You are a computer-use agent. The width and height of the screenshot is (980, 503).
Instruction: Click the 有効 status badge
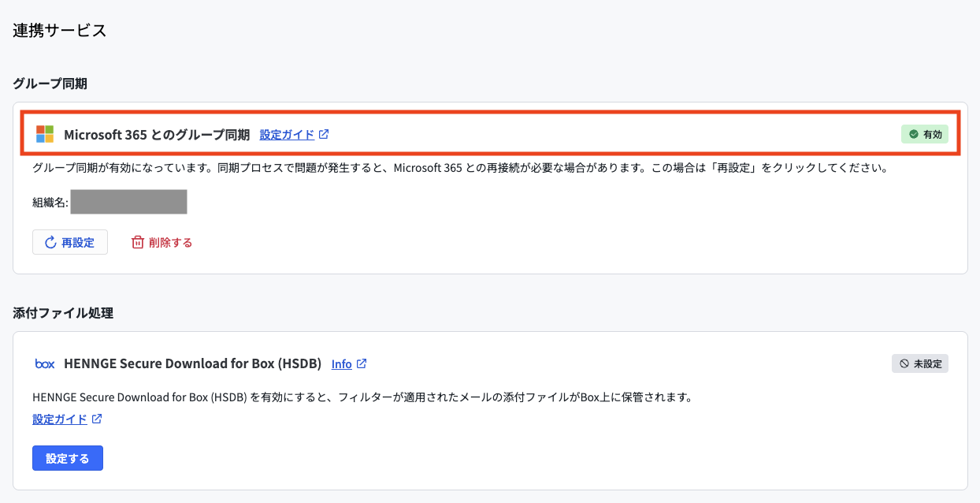pyautogui.click(x=925, y=134)
